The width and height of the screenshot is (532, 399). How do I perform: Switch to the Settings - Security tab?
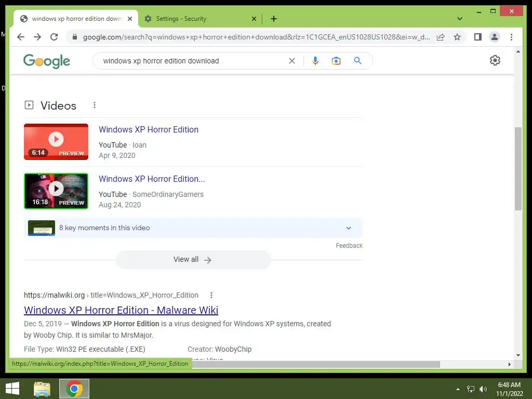pos(200,19)
